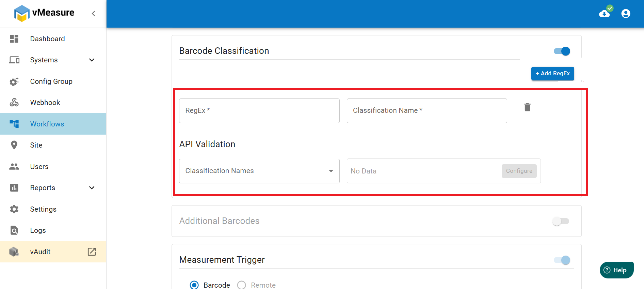644x289 pixels.
Task: Click the Webhook icon in sidebar
Action: pos(14,103)
